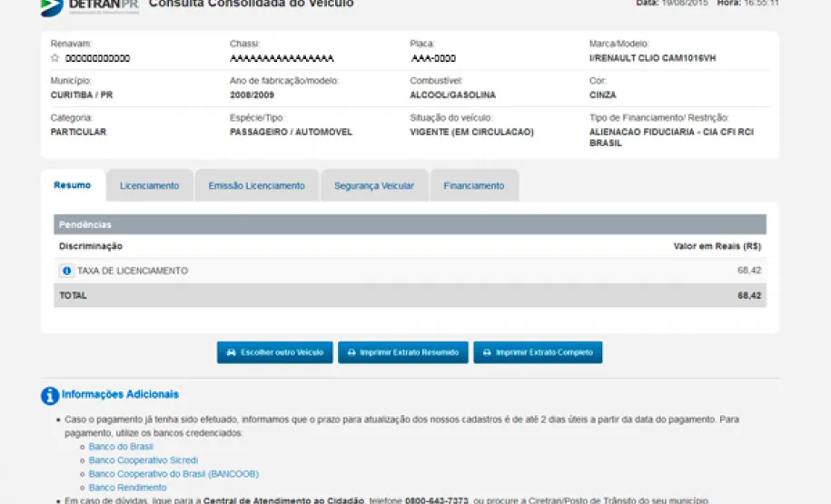The image size is (831, 504).
Task: Click the Taxa de Licenciamento value 68,42
Action: [749, 271]
